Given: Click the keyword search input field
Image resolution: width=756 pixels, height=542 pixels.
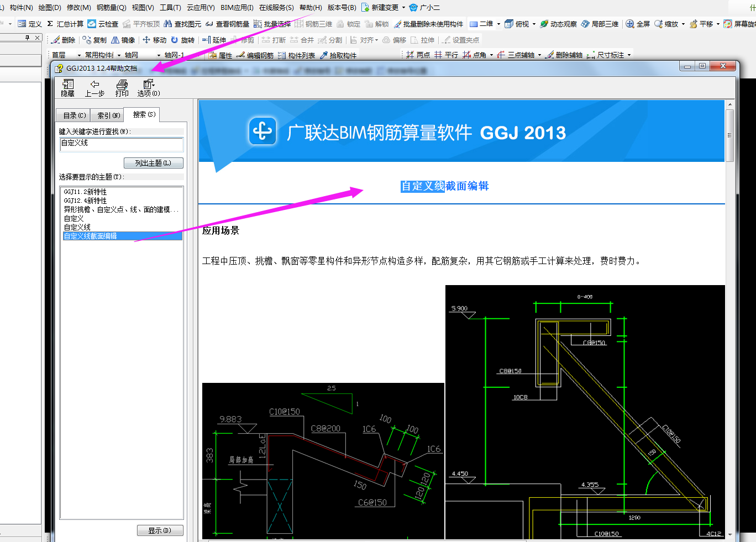Looking at the screenshot, I should (x=122, y=144).
